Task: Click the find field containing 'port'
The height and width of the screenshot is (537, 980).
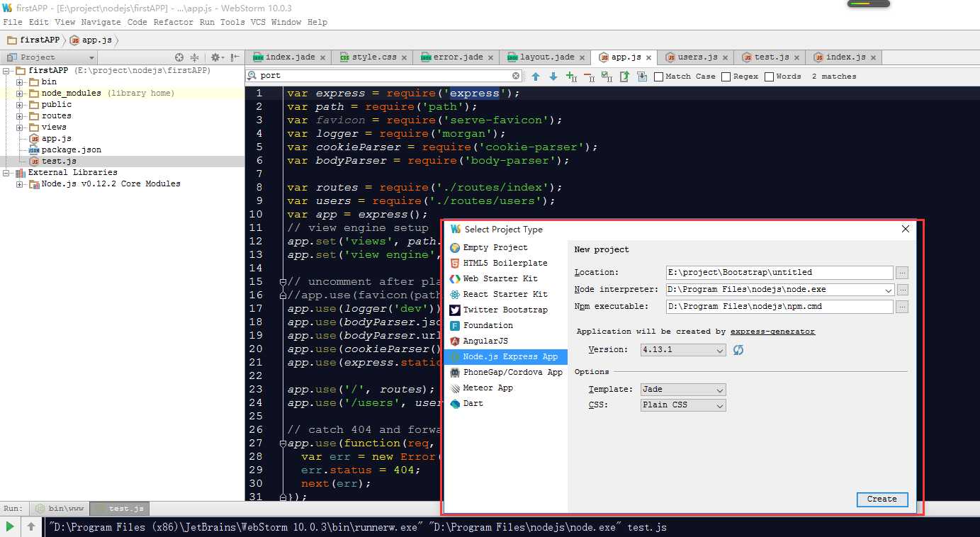Action: [x=384, y=76]
